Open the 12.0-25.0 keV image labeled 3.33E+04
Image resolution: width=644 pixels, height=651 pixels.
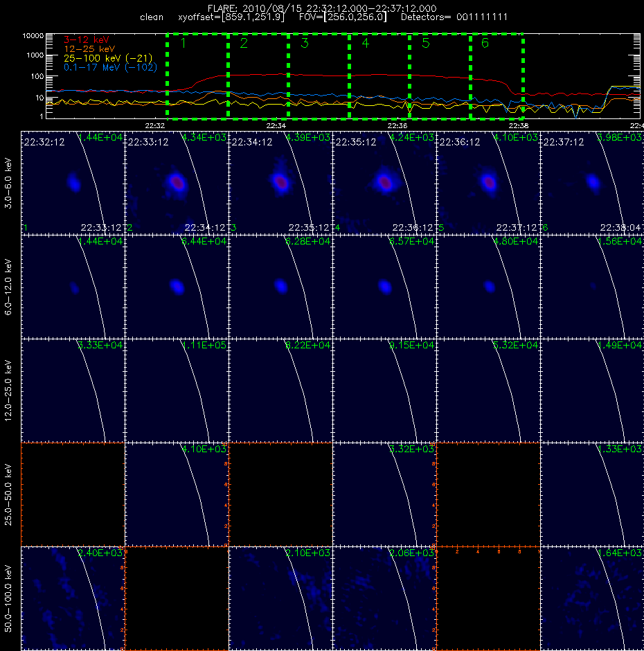coord(73,391)
